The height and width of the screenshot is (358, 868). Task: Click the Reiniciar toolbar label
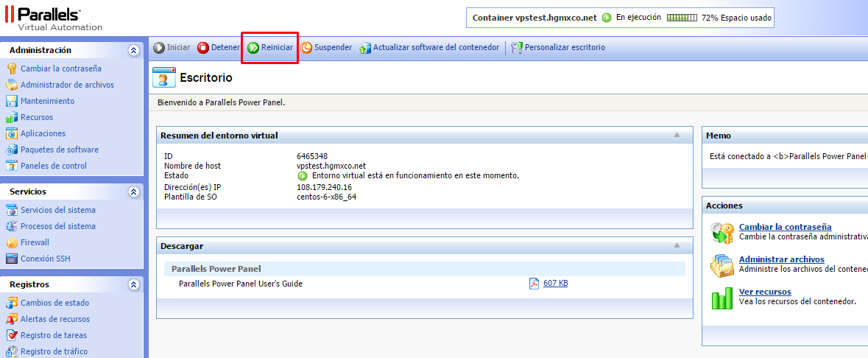pos(278,48)
